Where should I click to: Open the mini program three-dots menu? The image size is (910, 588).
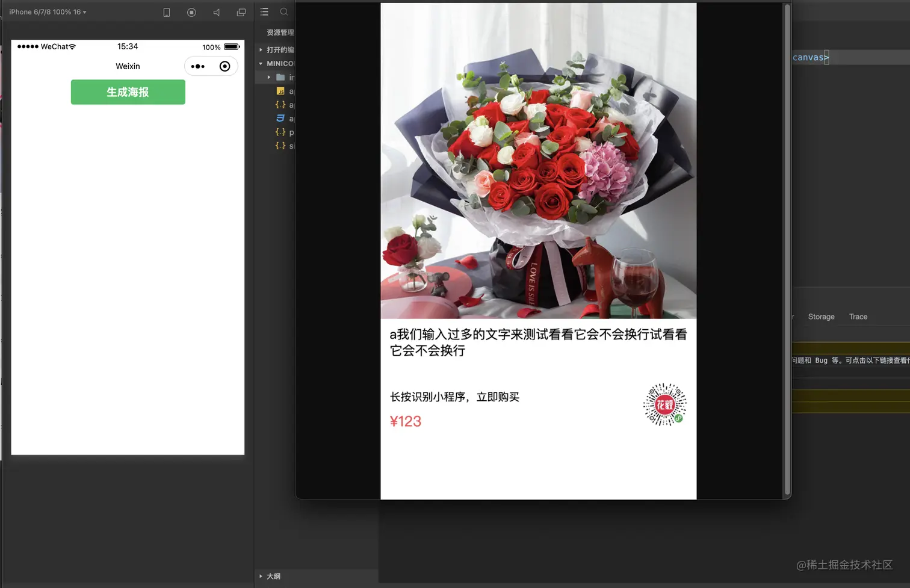pyautogui.click(x=197, y=66)
